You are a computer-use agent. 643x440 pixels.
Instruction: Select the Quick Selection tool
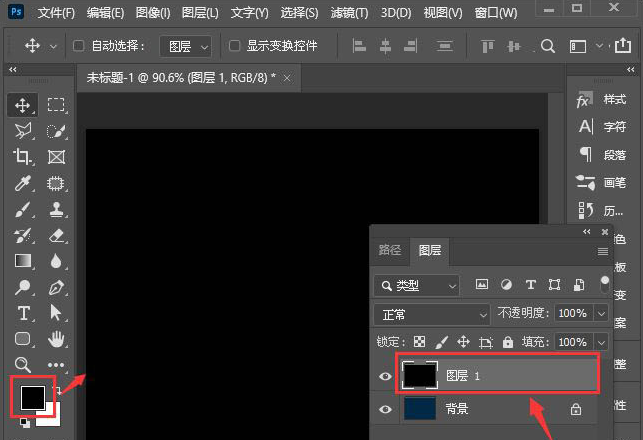56,131
